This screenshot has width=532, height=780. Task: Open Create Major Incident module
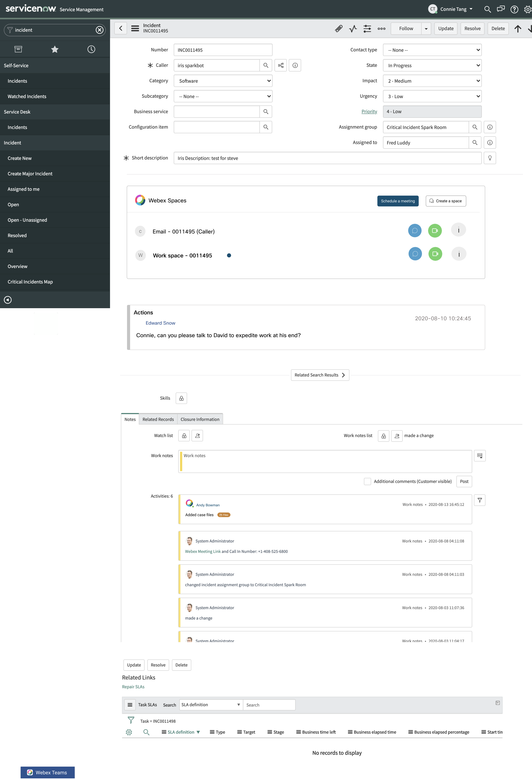pos(55,174)
